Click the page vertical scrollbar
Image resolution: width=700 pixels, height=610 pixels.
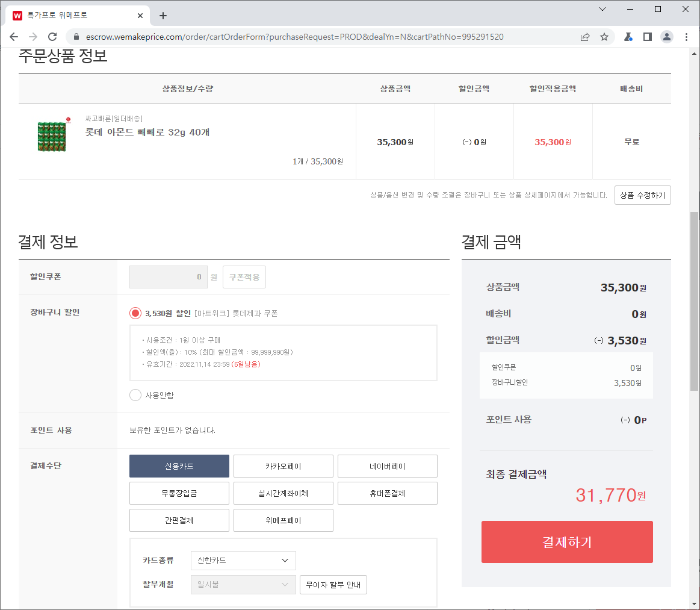coord(694,301)
